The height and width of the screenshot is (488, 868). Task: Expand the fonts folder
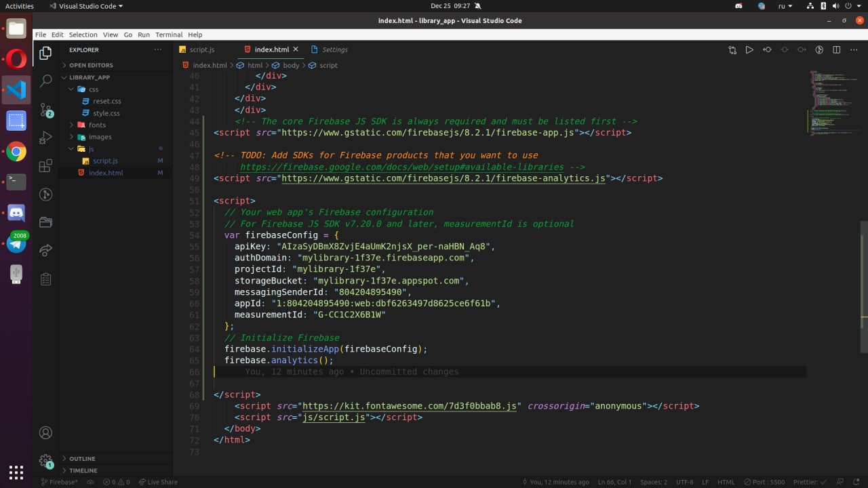click(115, 125)
